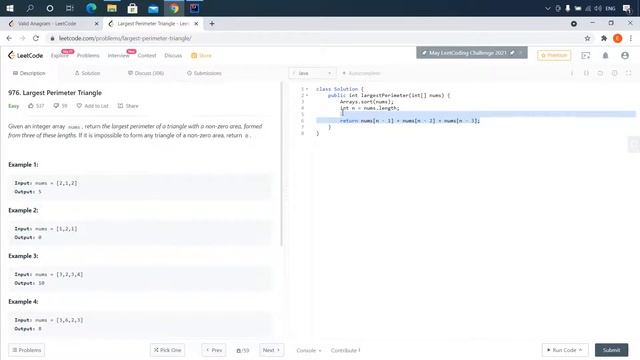The height and width of the screenshot is (360, 640).
Task: Open a new browser tab
Action: tap(212, 24)
